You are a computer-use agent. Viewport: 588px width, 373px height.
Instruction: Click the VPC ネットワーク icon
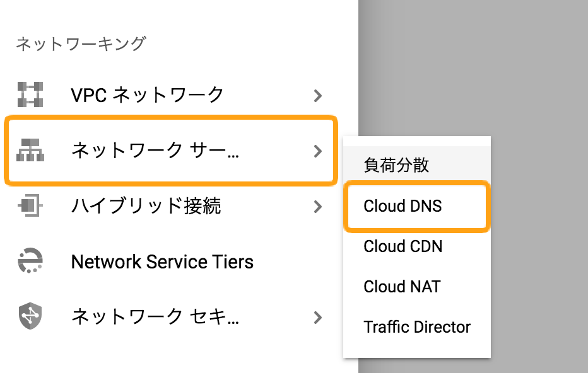coord(30,95)
